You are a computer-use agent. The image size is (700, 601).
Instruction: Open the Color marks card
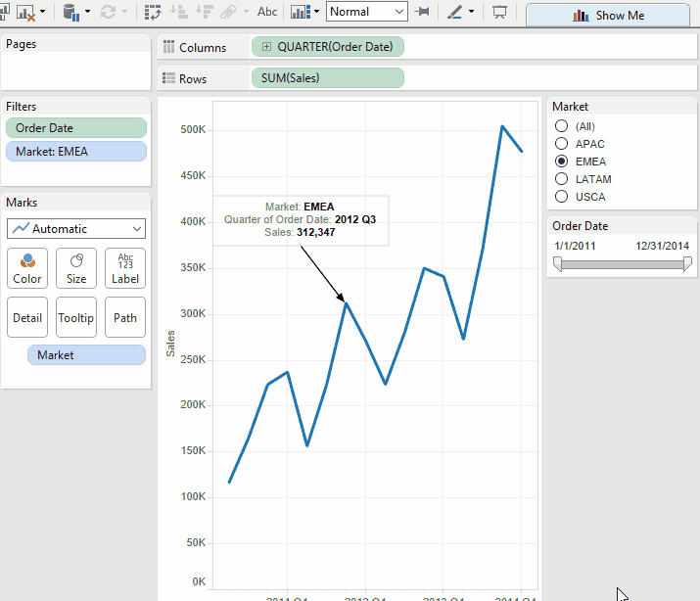coord(27,268)
